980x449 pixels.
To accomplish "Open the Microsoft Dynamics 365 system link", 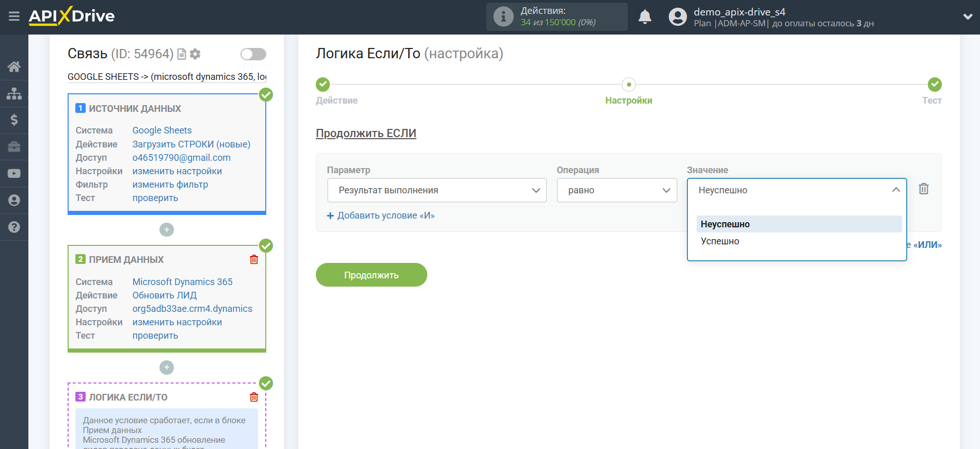I will pyautogui.click(x=183, y=282).
